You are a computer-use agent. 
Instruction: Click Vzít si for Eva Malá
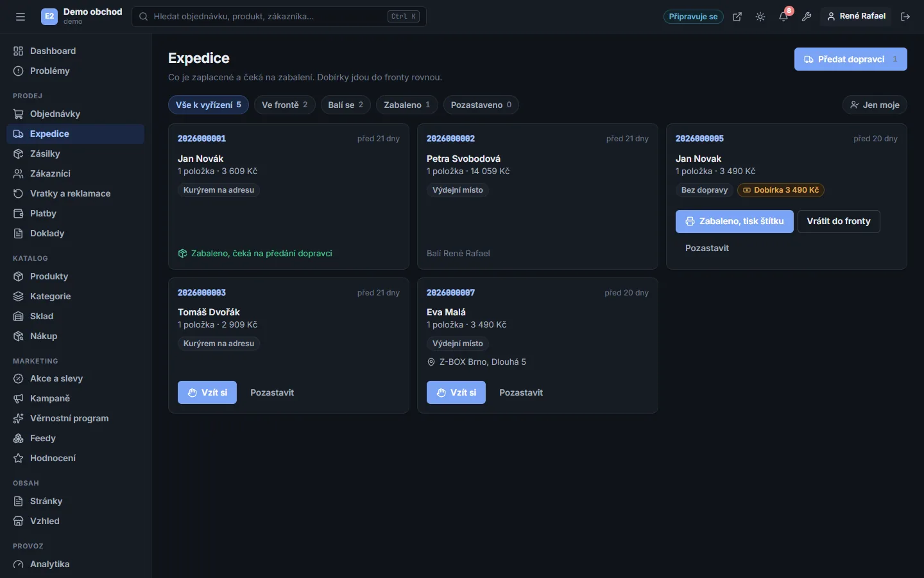pyautogui.click(x=456, y=392)
